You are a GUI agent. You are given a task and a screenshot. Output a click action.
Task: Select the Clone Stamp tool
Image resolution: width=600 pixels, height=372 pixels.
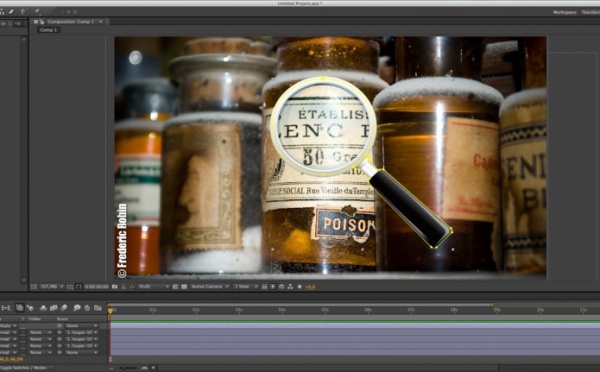pos(2,12)
